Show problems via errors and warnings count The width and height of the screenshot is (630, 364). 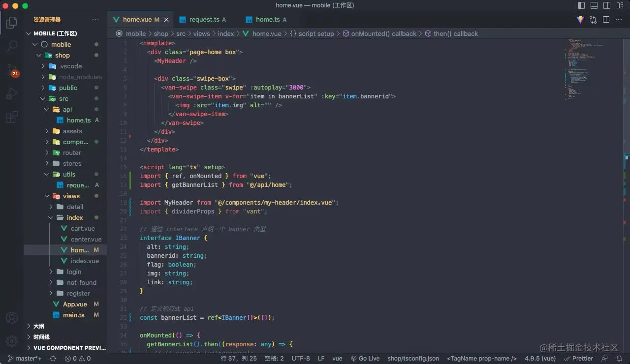click(78, 359)
